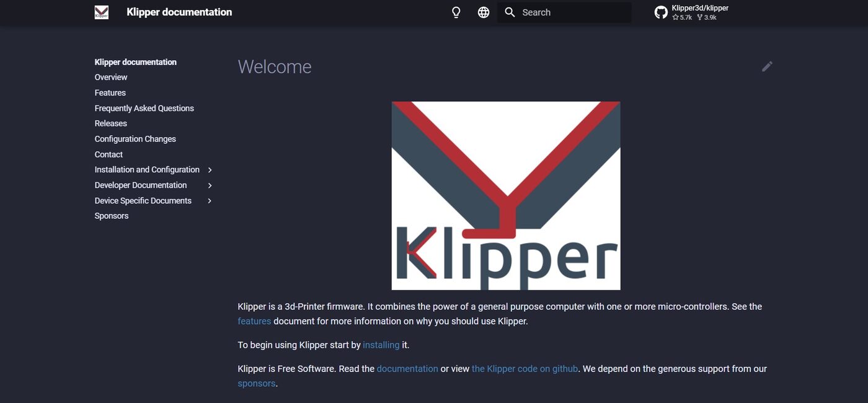Select Developer Documentation section label
The width and height of the screenshot is (868, 403).
[141, 185]
